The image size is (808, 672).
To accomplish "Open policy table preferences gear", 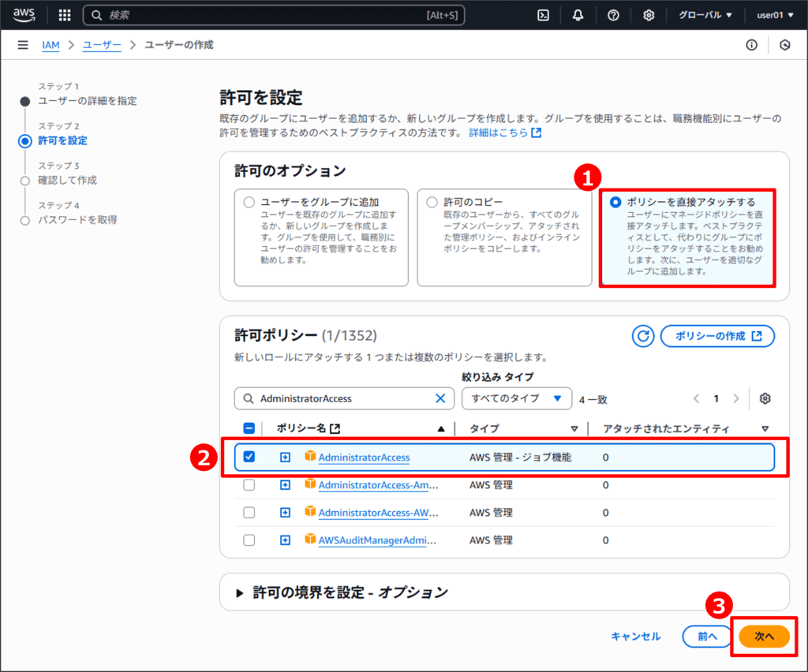I will point(765,398).
